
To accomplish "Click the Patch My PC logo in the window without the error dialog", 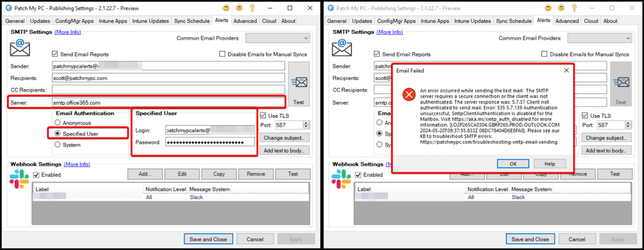I will pyautogui.click(x=8, y=8).
